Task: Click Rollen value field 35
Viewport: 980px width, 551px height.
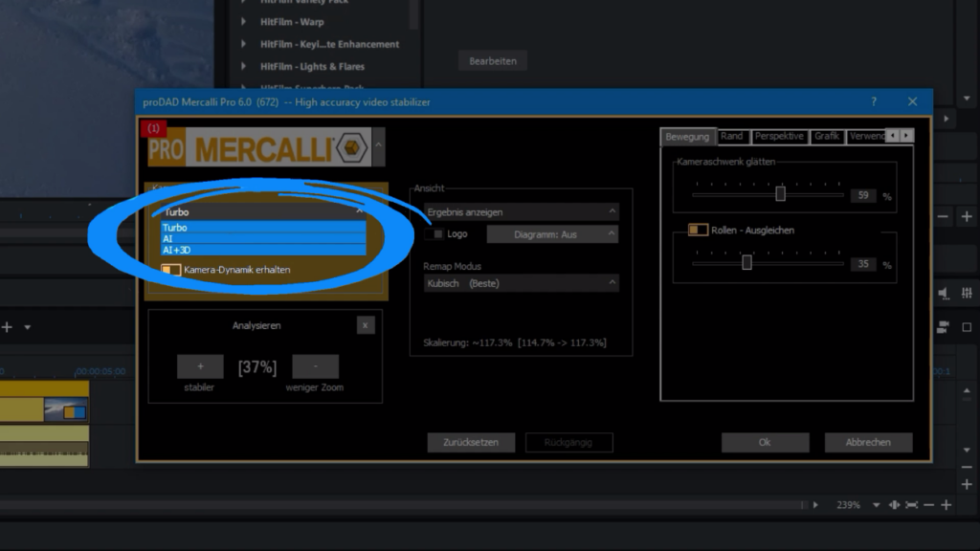Action: click(x=863, y=264)
